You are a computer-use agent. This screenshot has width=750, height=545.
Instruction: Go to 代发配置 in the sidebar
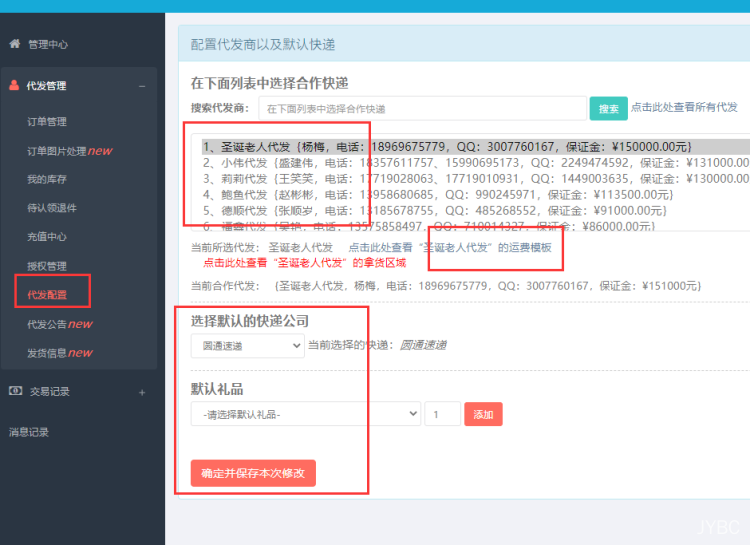[x=47, y=295]
